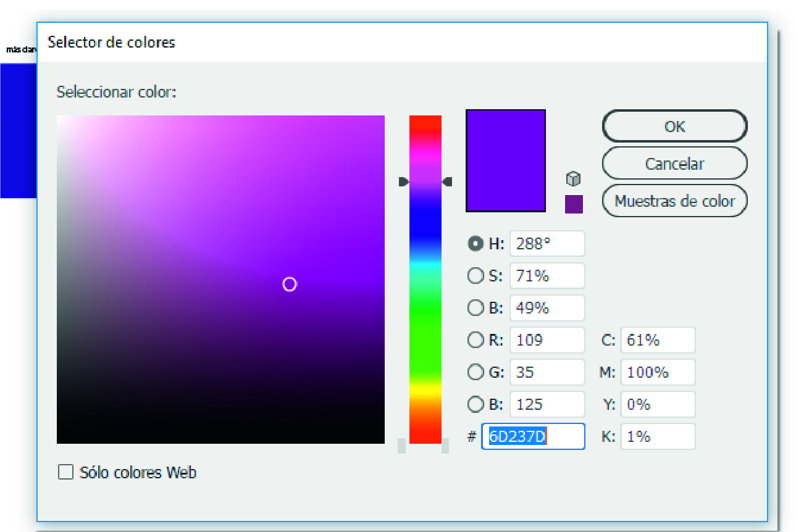
Task: Click the M magenta percentage field
Action: pos(658,372)
